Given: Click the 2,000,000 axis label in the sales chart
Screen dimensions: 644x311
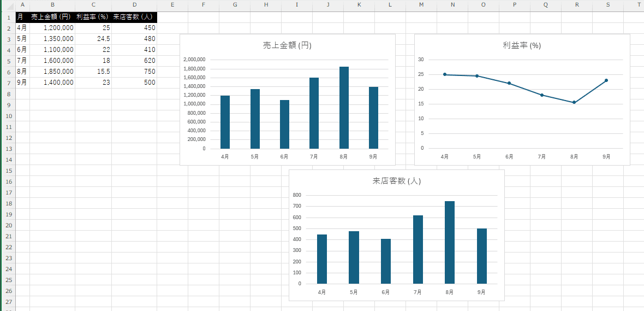Looking at the screenshot, I should click(195, 60).
